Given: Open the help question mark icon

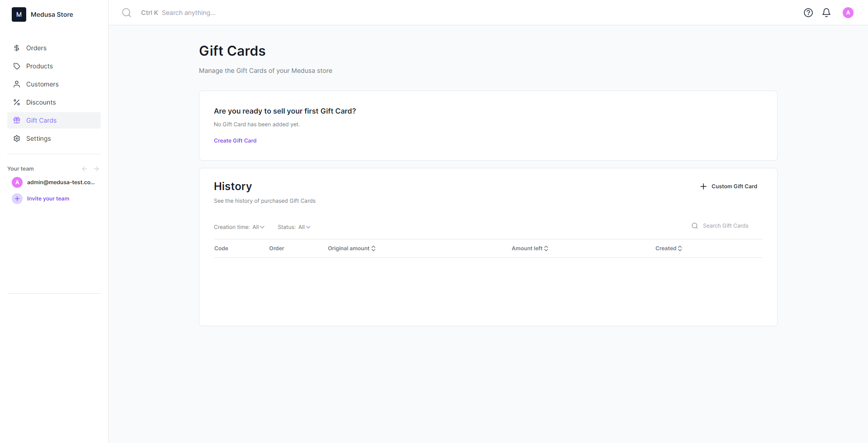Looking at the screenshot, I should click(808, 13).
